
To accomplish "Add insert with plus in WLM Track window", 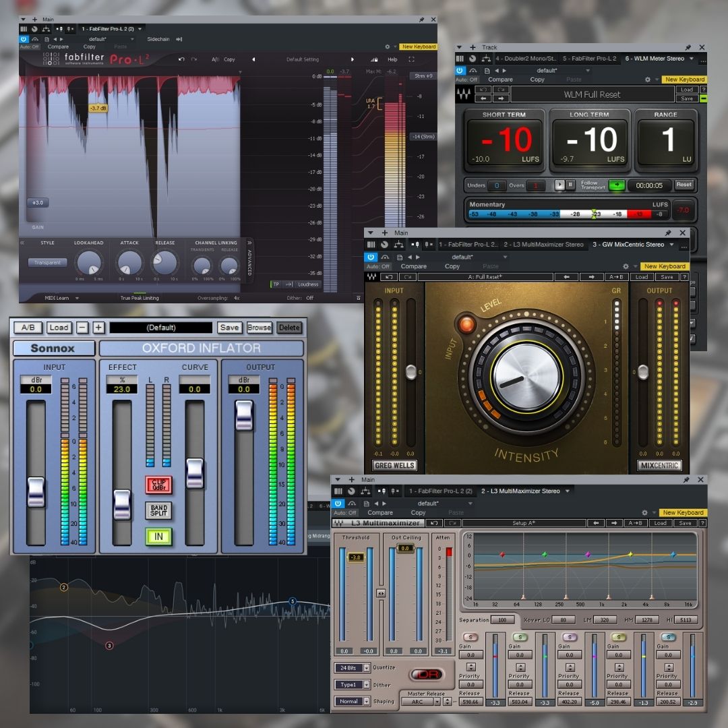I will coord(473,47).
